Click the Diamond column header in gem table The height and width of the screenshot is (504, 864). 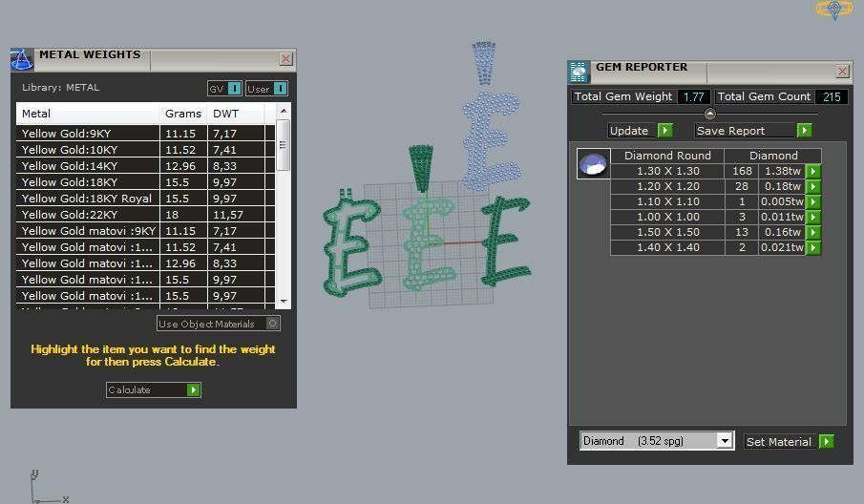coord(773,156)
